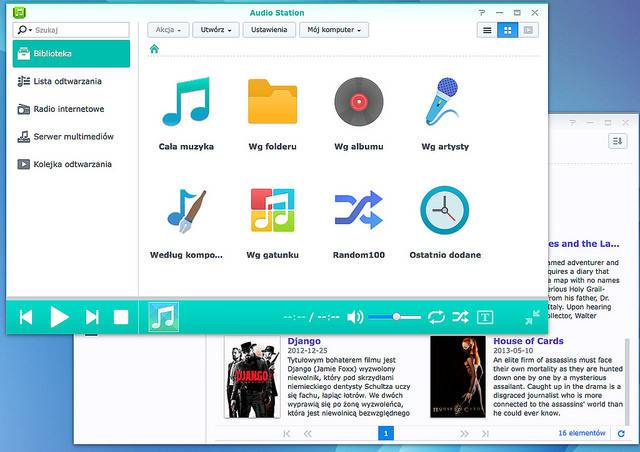Adjust the volume slider

394,317
